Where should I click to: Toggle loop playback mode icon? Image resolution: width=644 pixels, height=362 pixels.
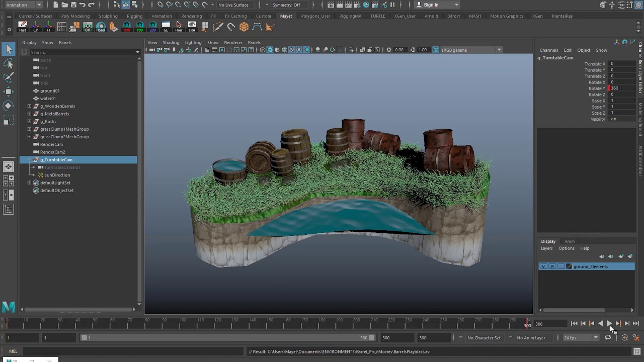pos(608,338)
